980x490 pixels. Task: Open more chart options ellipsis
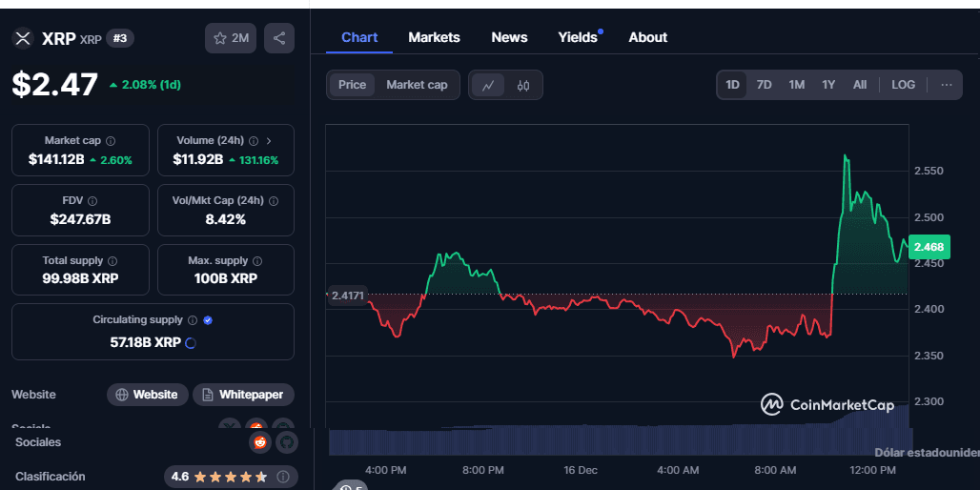pos(947,85)
